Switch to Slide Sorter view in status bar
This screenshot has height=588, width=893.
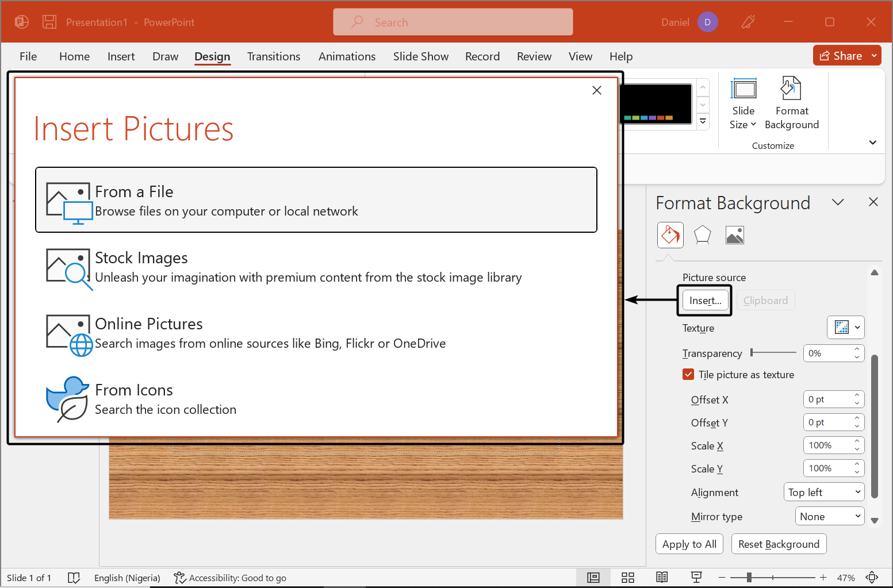pos(627,578)
